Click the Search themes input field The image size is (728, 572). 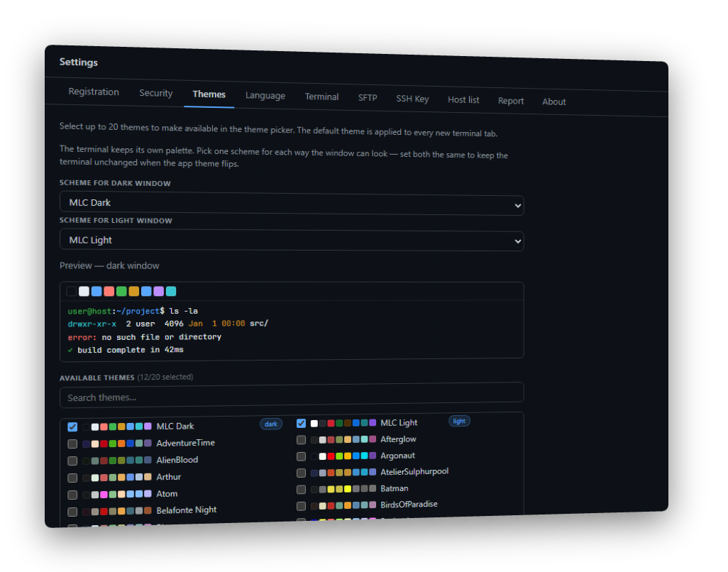pos(292,395)
